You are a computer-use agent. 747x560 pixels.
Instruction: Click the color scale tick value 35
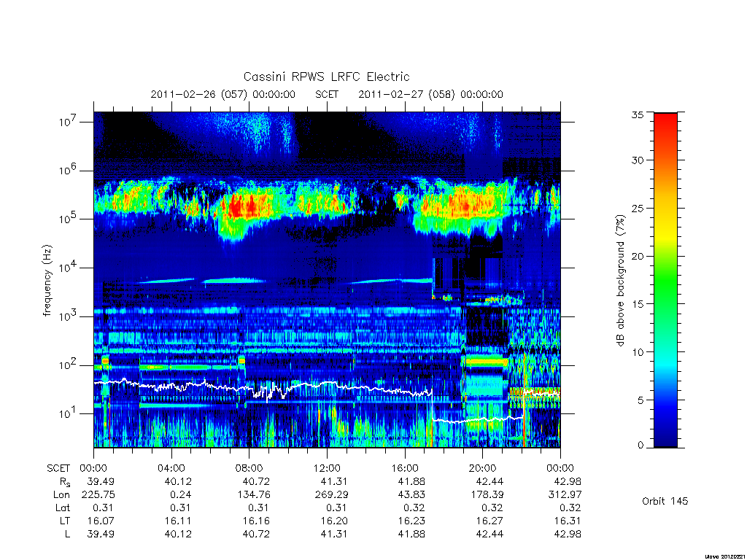click(637, 114)
